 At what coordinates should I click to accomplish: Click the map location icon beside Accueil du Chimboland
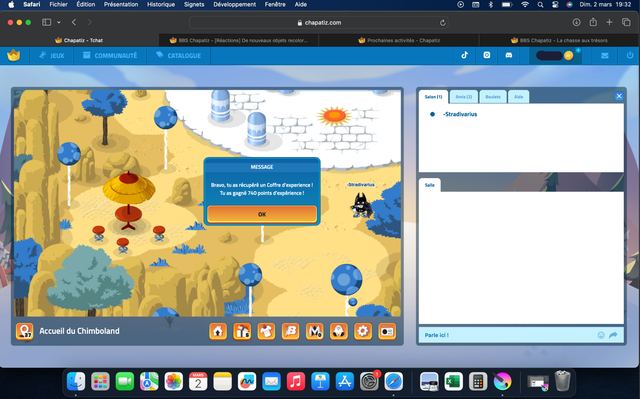pos(24,331)
